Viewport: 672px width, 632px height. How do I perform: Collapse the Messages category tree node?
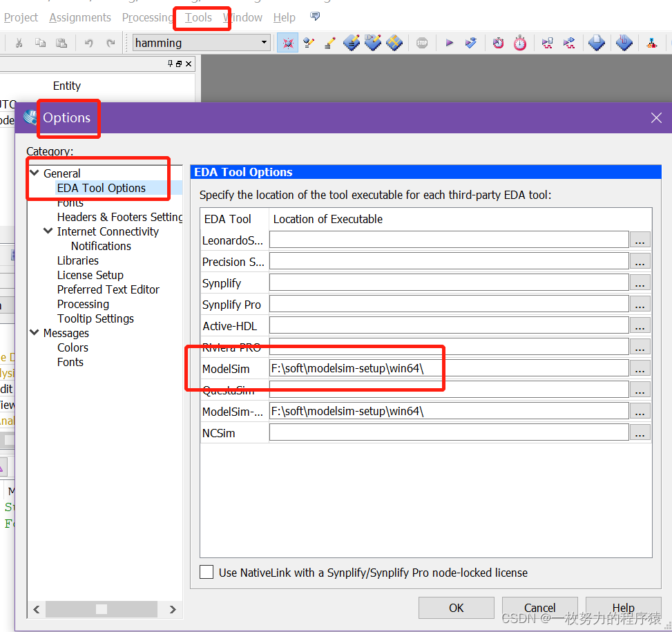(x=35, y=332)
